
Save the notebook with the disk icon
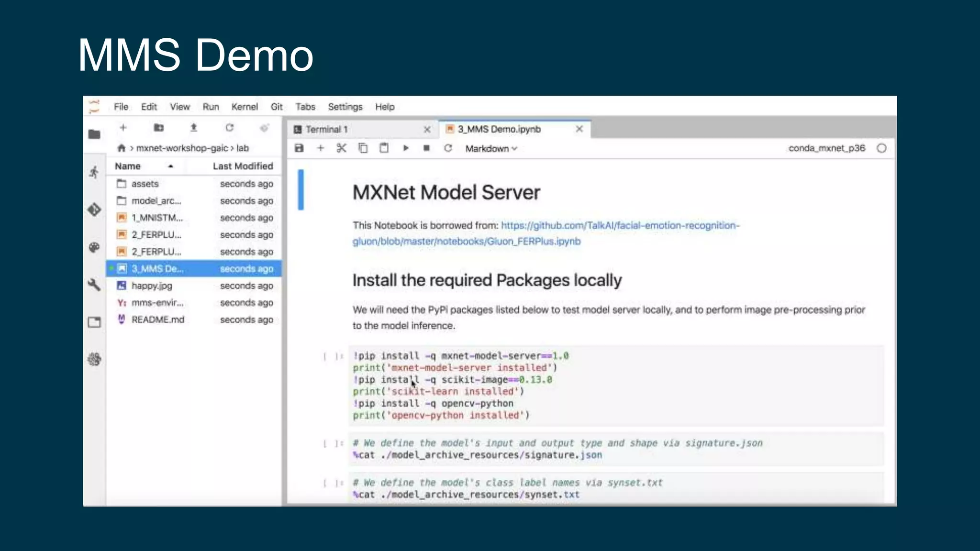tap(299, 148)
